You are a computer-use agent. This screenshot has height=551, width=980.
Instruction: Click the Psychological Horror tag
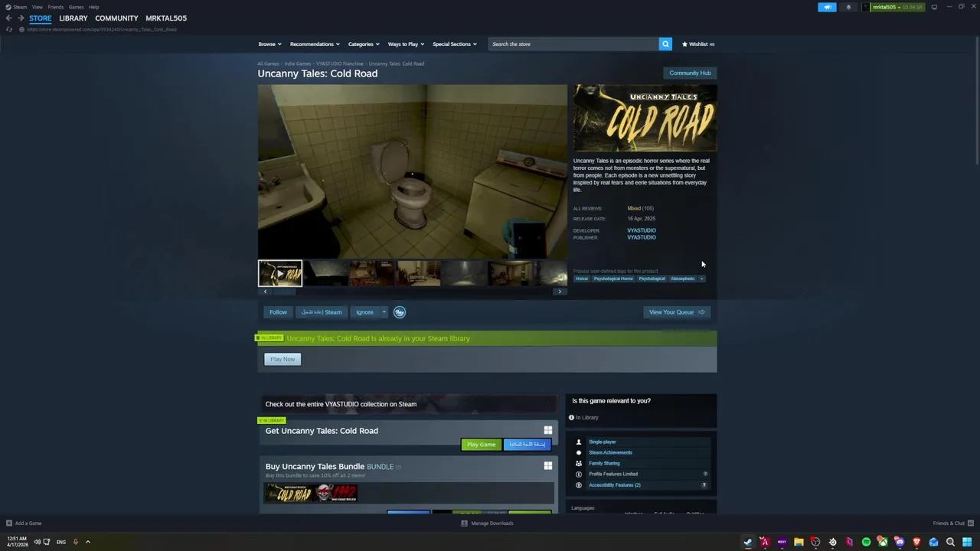click(613, 279)
